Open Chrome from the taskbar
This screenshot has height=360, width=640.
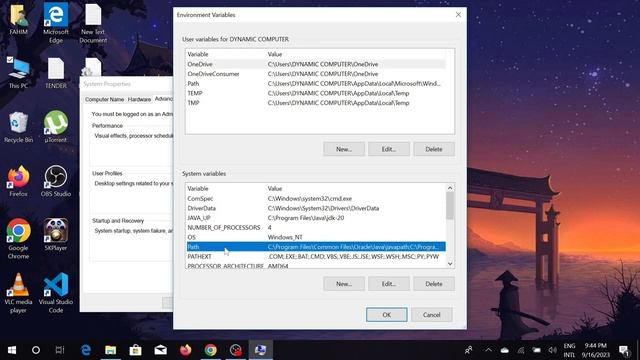pyautogui.click(x=211, y=350)
